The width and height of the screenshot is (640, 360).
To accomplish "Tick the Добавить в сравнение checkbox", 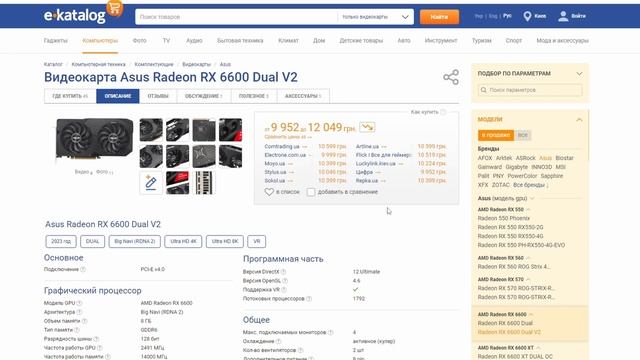I will pyautogui.click(x=311, y=192).
